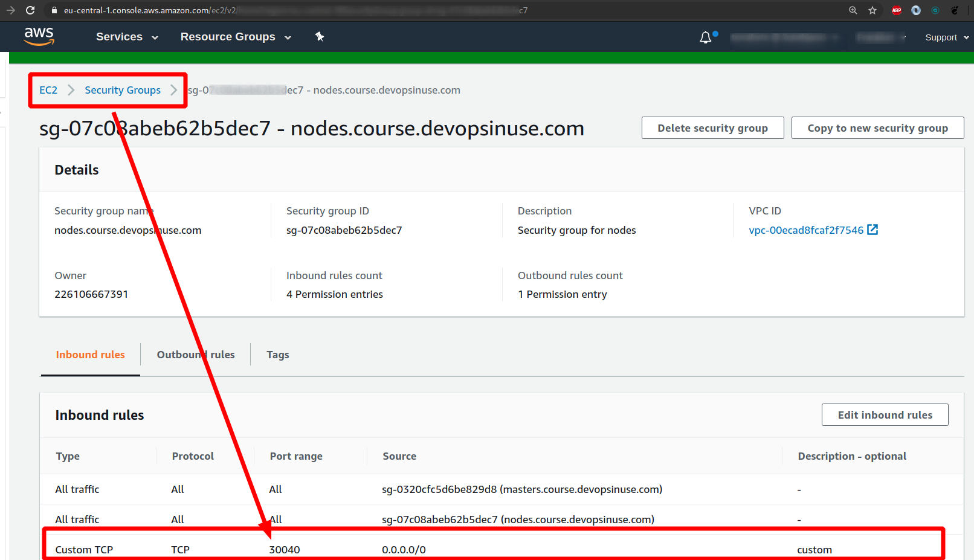Open the Services menu
This screenshot has width=974, height=560.
coord(127,37)
